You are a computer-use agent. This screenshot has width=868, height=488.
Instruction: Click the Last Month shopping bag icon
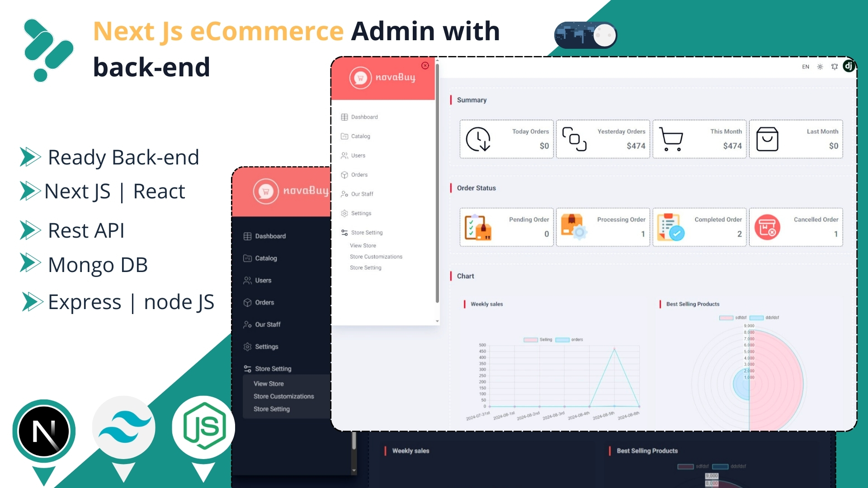pyautogui.click(x=767, y=139)
